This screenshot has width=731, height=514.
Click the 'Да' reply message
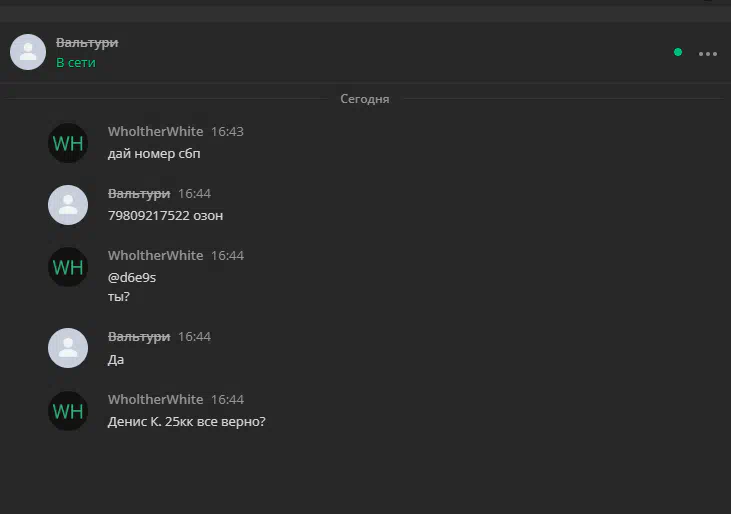point(116,360)
